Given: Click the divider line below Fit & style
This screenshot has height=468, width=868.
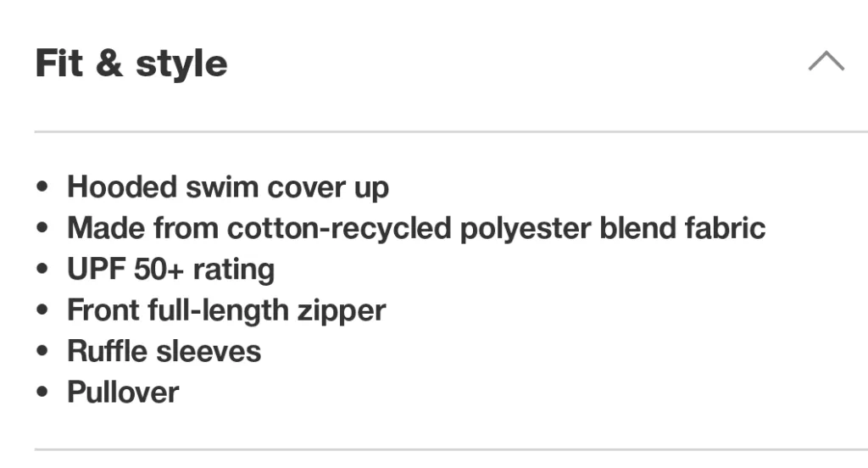Looking at the screenshot, I should [451, 131].
